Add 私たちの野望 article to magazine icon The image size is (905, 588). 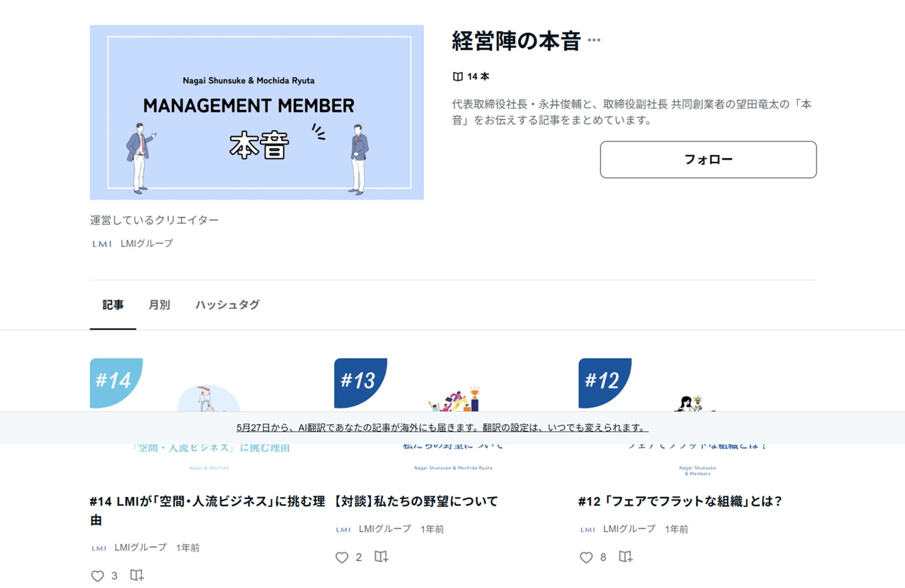pos(381,557)
